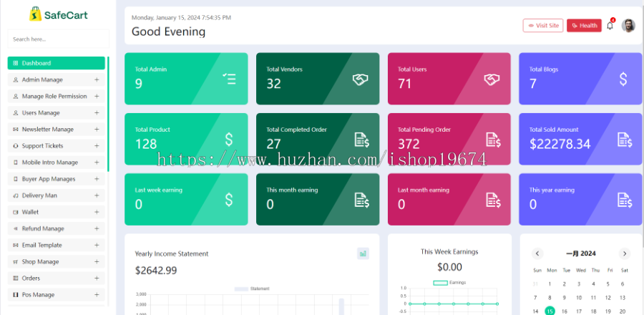The image size is (644, 315).
Task: Open the notifications bell icon
Action: tap(610, 26)
